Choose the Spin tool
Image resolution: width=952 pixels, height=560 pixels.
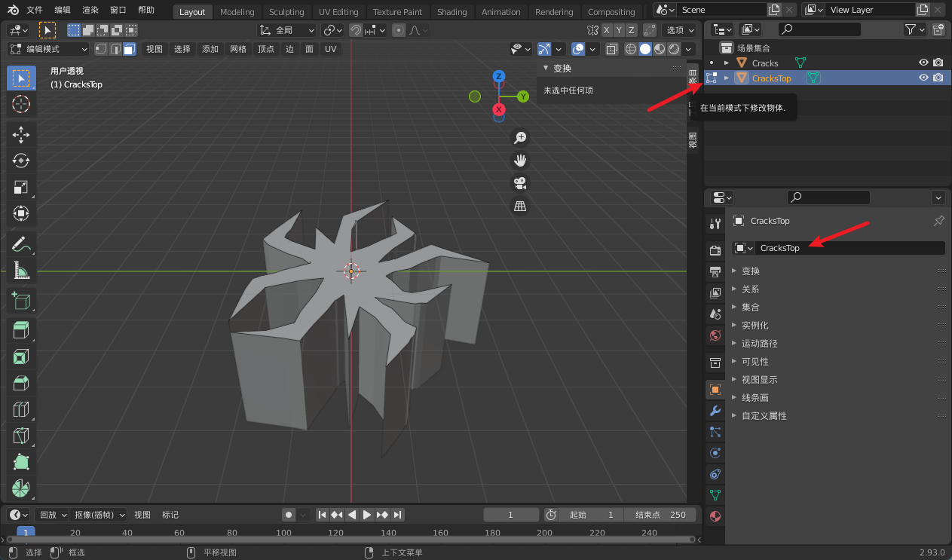21,488
